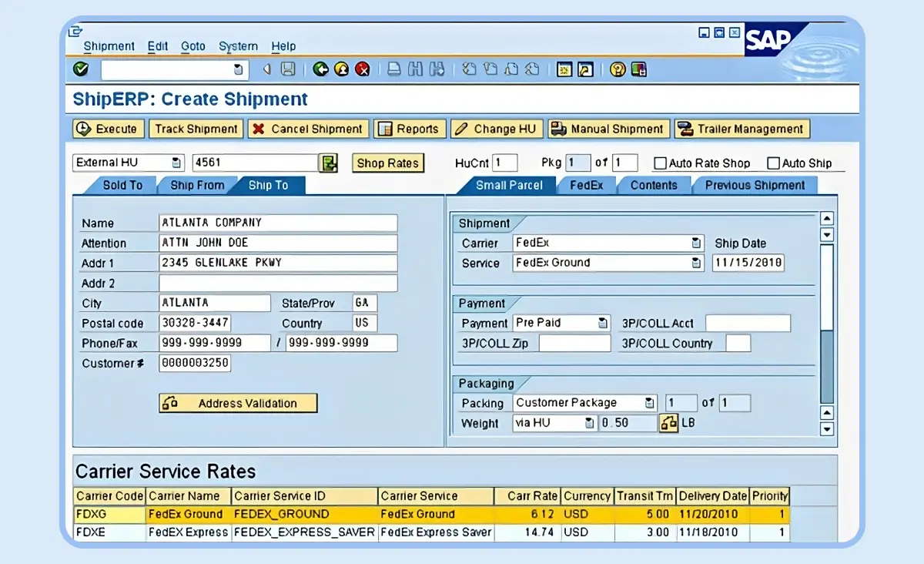
Task: Click the FDXG carrier code cell
Action: coord(109,514)
